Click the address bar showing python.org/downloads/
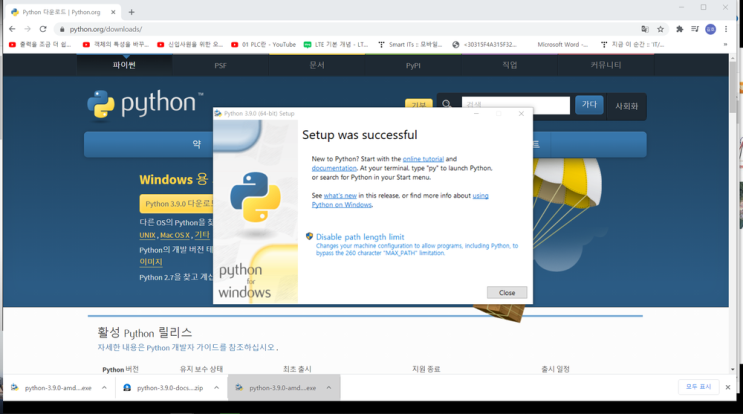 pos(351,29)
